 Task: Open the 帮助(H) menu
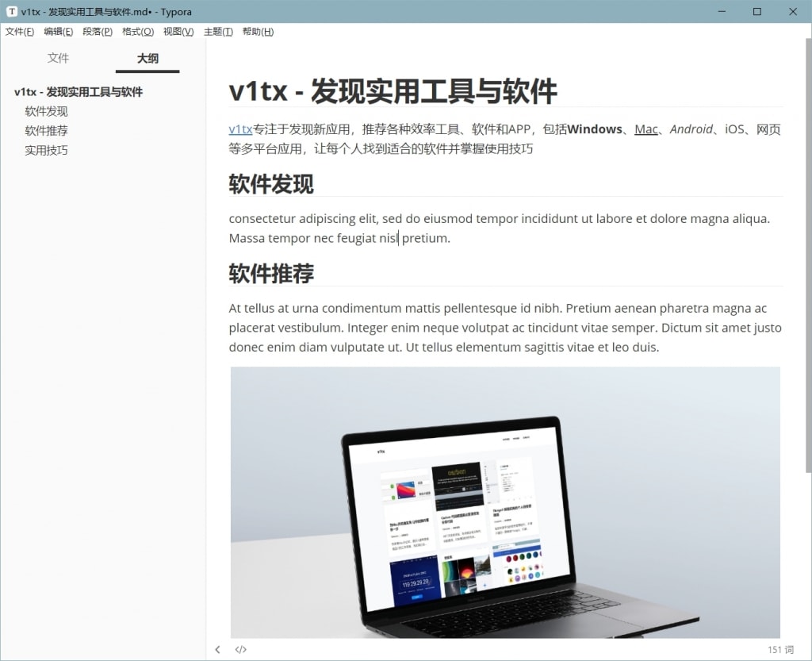point(258,32)
